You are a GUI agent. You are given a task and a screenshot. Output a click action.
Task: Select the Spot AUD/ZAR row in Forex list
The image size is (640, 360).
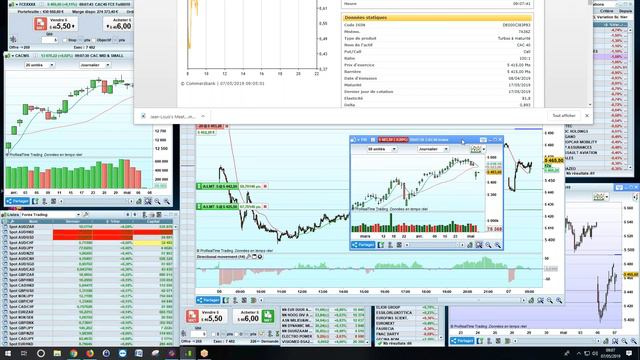click(88, 227)
